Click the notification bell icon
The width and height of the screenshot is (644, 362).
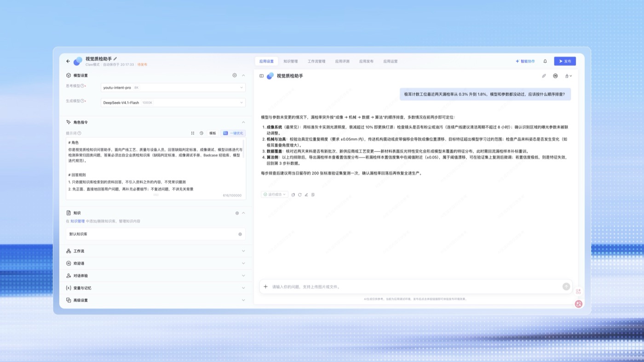click(545, 61)
